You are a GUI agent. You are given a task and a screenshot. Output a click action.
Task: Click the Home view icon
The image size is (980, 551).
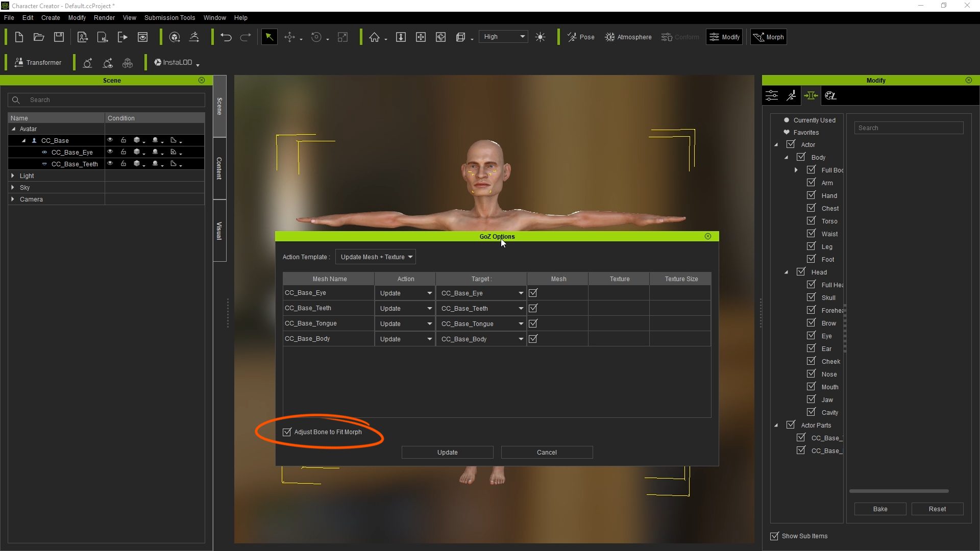pos(374,37)
